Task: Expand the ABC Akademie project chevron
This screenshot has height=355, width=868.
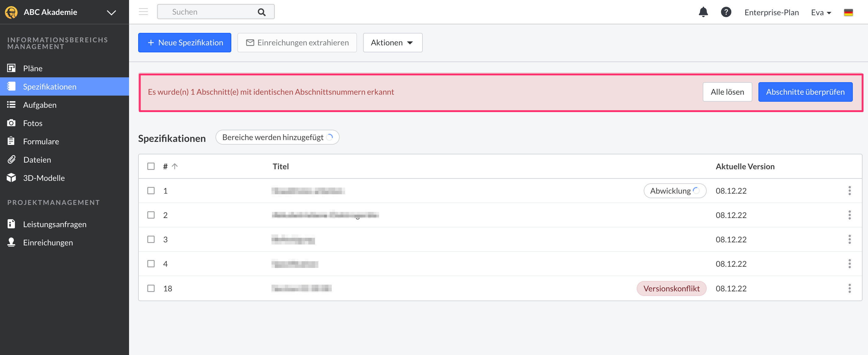Action: (111, 12)
